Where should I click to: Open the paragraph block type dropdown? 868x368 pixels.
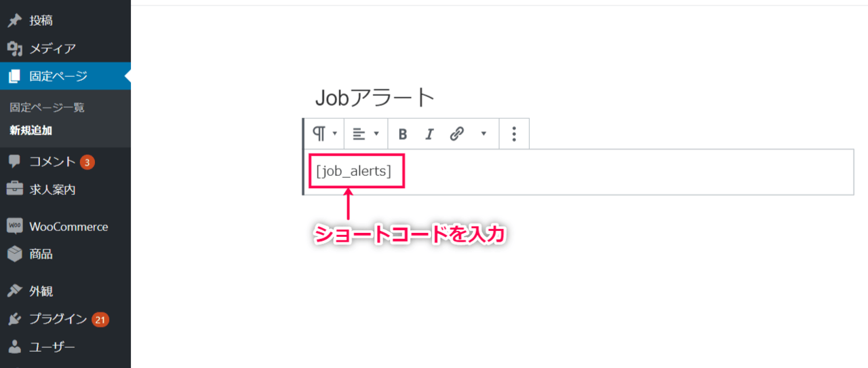pyautogui.click(x=325, y=134)
